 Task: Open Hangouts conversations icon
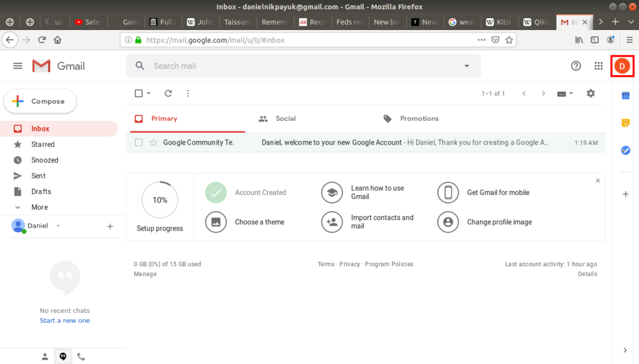63,357
